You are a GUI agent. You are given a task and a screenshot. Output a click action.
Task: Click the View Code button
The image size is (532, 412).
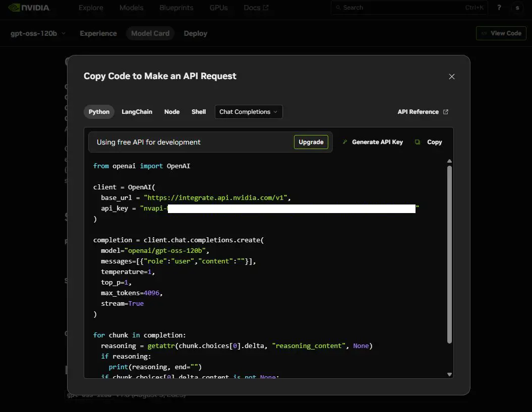[x=501, y=33]
